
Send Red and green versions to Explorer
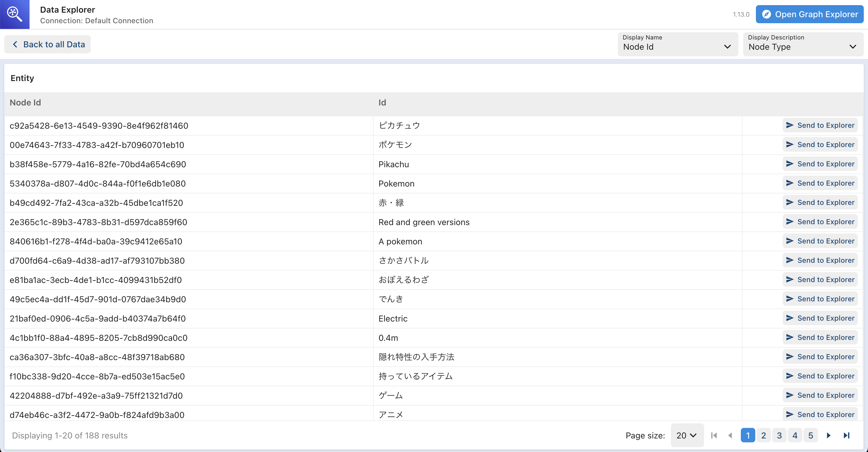[x=820, y=221]
